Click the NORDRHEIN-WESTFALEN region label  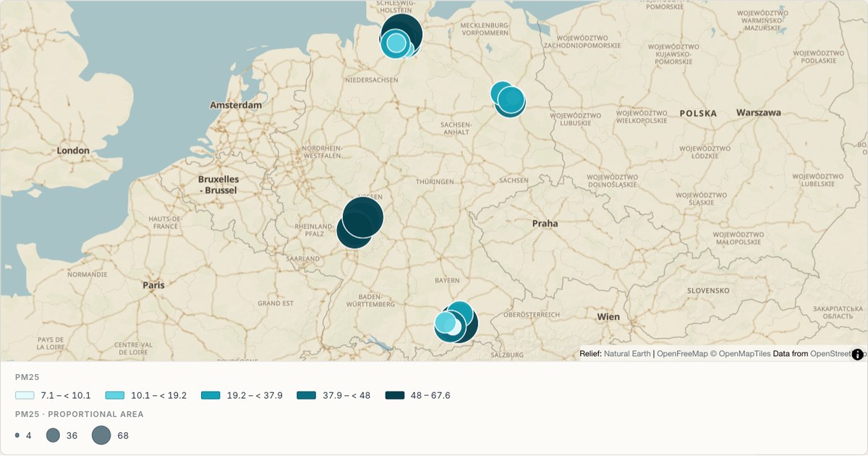coord(321,151)
